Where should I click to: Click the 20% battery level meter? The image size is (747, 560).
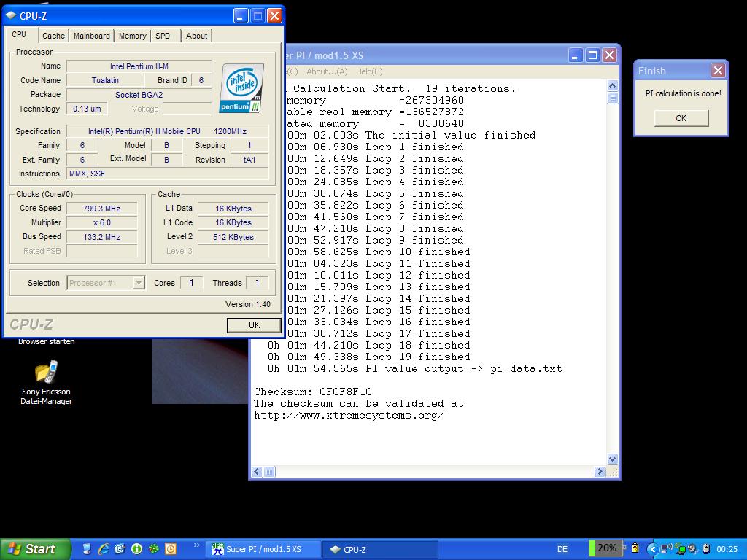(606, 548)
